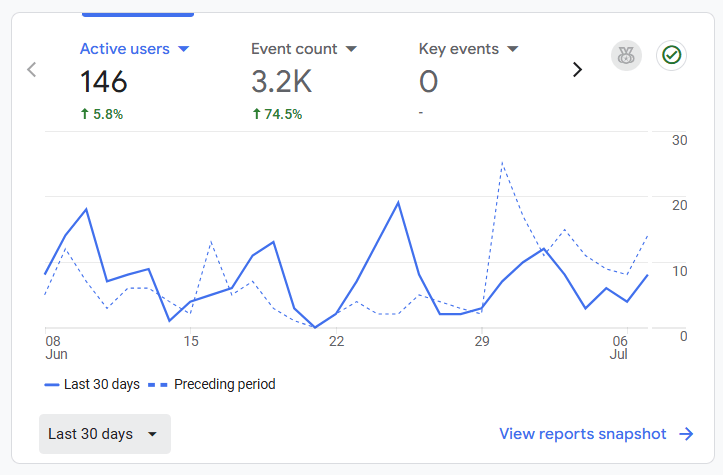Image resolution: width=723 pixels, height=475 pixels.
Task: Click the left chevron for previous metrics
Action: pos(32,70)
